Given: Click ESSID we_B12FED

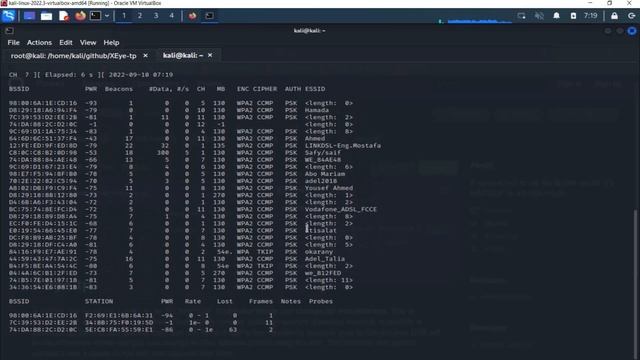Looking at the screenshot, I should coord(323,273).
